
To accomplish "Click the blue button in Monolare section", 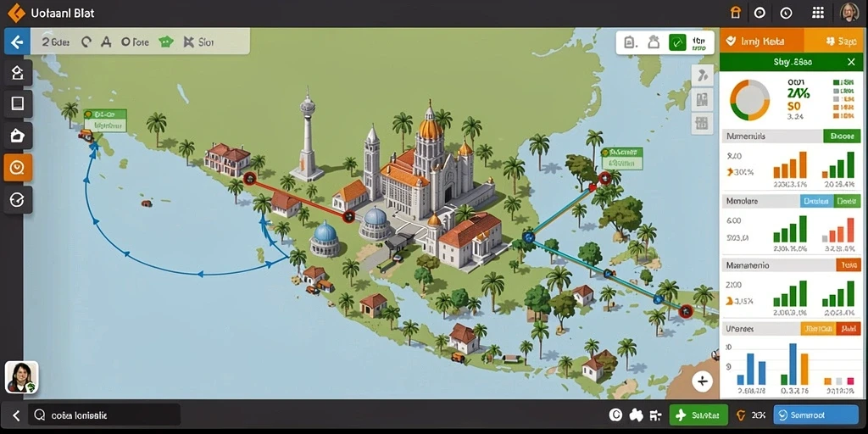I will tap(817, 201).
